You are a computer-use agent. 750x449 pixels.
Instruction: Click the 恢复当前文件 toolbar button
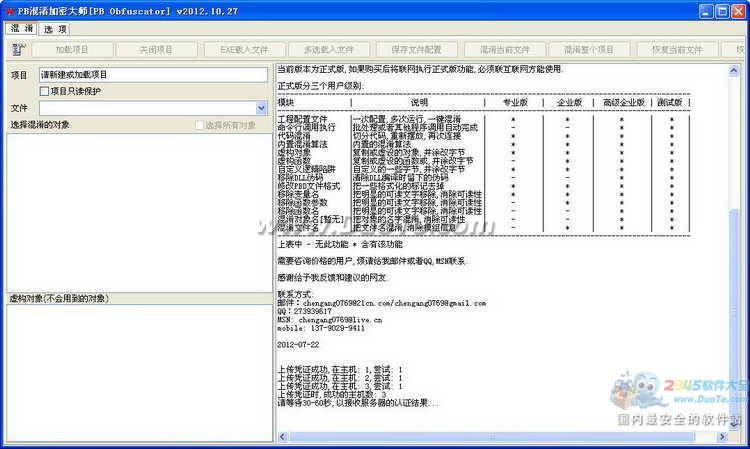click(677, 49)
